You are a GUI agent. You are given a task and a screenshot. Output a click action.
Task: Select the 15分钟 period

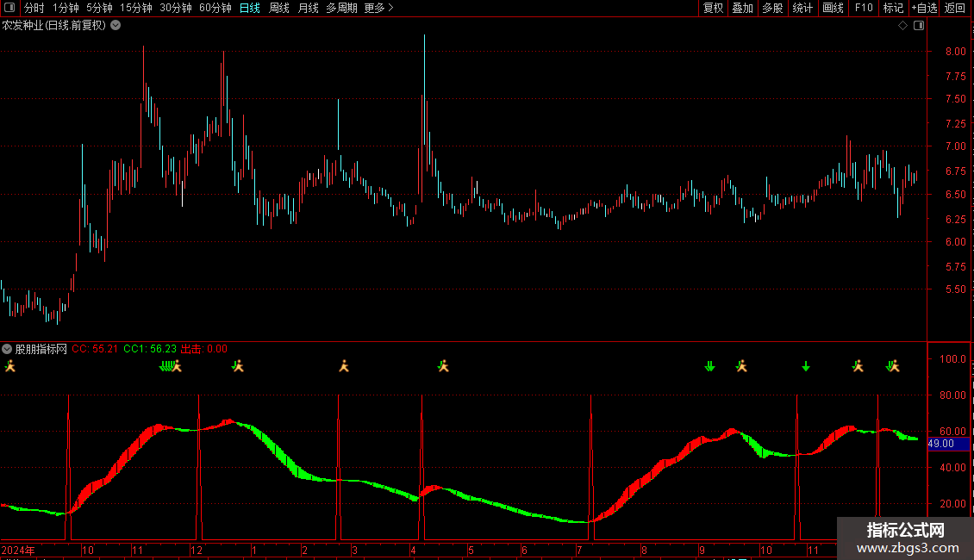point(136,8)
